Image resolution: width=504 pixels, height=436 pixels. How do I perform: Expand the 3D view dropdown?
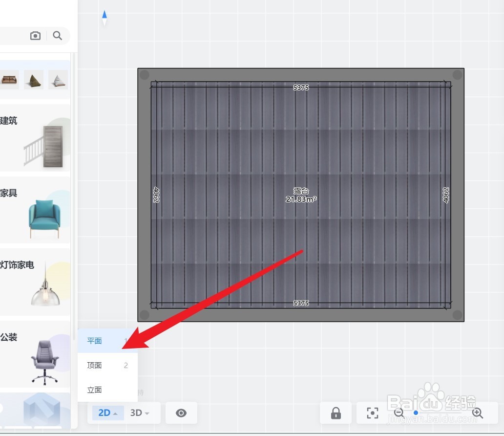click(140, 413)
